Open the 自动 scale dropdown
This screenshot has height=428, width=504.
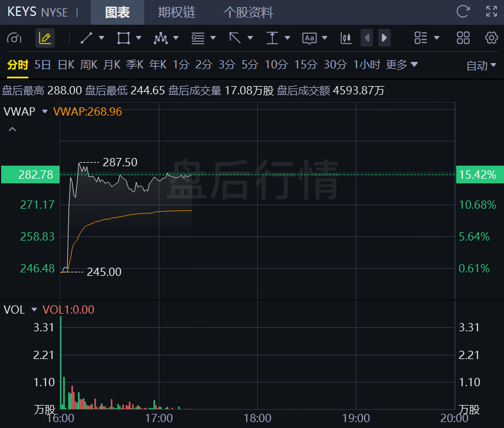coord(481,66)
